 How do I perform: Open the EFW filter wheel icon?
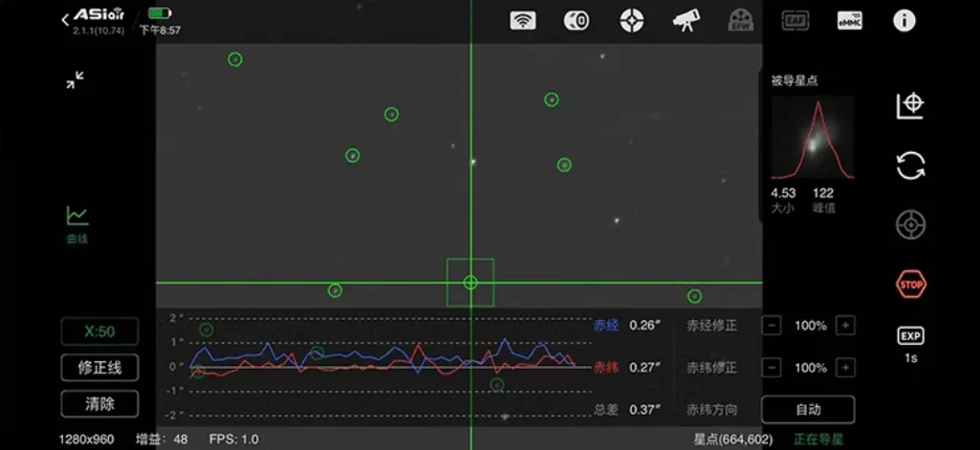click(x=741, y=21)
